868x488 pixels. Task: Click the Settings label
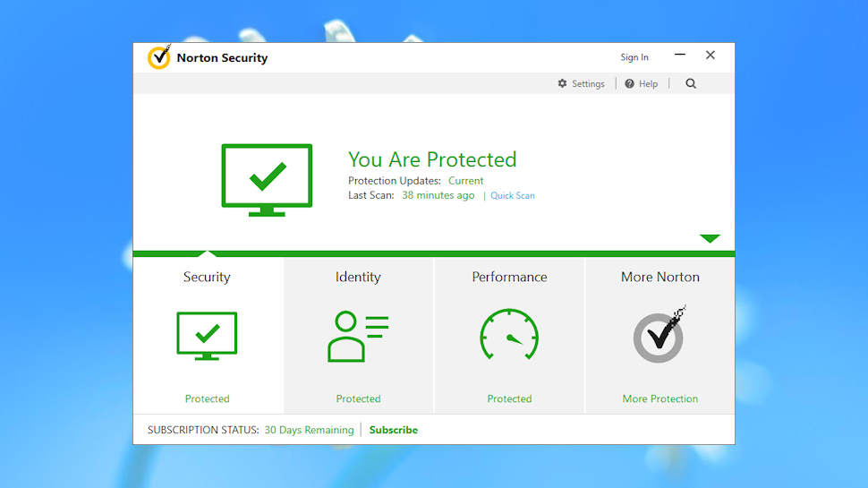(x=588, y=83)
